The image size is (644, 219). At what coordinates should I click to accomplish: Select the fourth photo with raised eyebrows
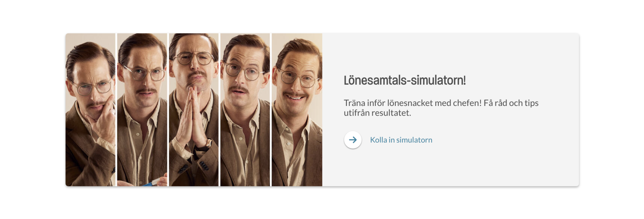pos(245,110)
